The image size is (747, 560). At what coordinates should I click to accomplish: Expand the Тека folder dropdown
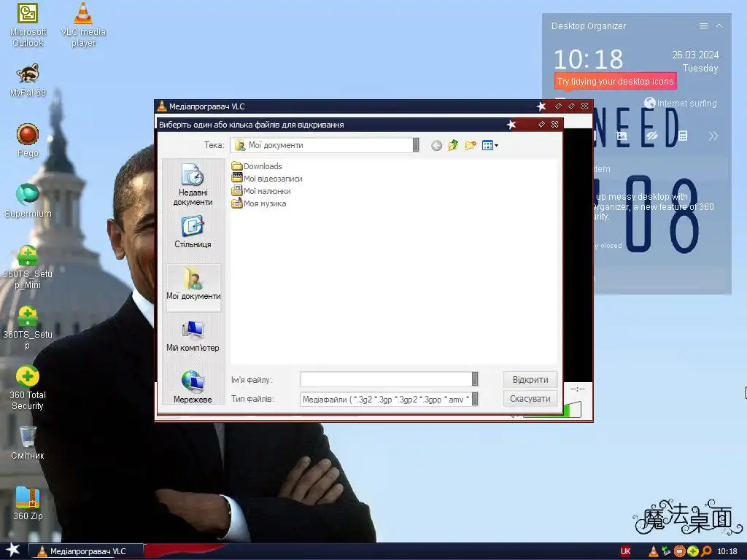(x=416, y=145)
